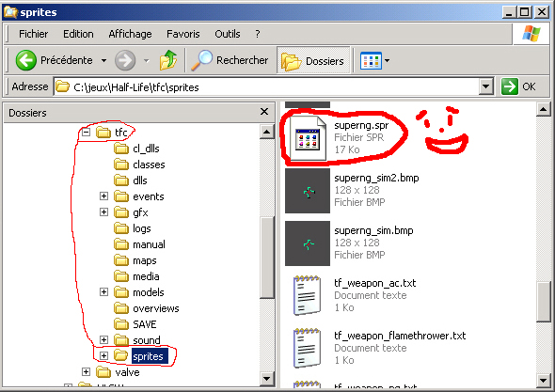555x392 pixels.
Task: Expand the events folder node
Action: click(103, 196)
